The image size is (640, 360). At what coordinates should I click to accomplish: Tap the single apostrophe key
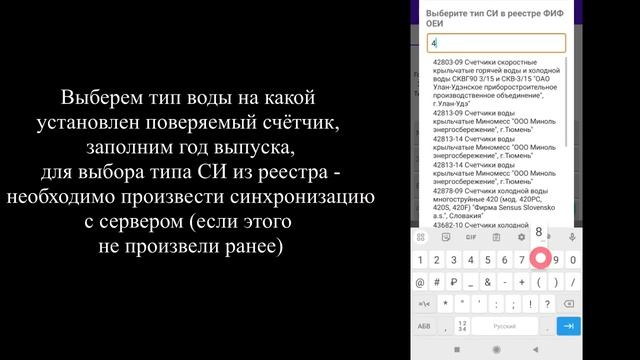click(x=479, y=304)
